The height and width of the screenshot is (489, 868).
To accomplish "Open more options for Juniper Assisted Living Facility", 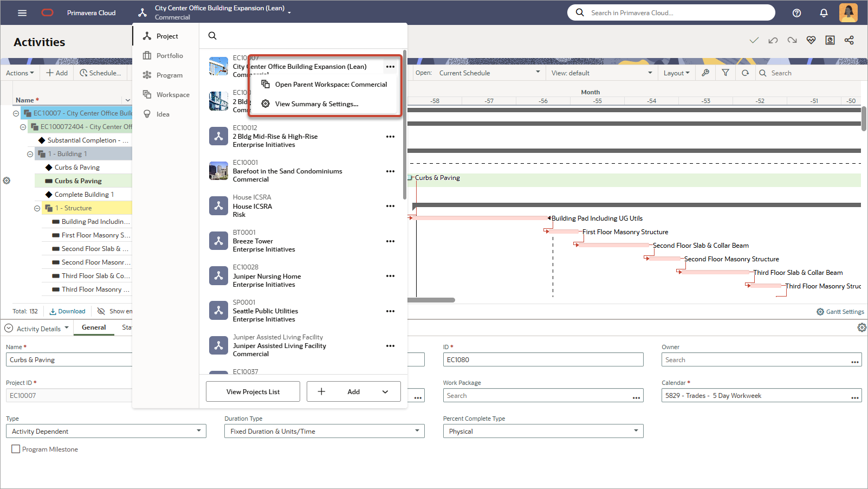I will (390, 346).
